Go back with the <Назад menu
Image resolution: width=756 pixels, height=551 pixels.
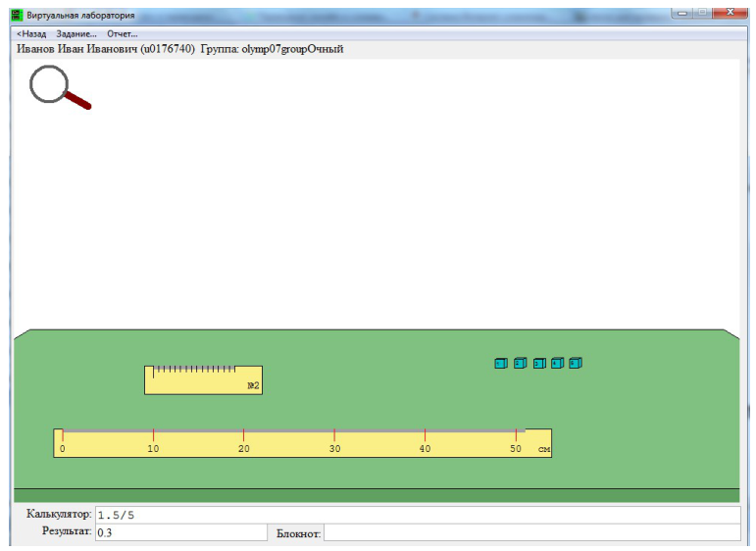(x=31, y=33)
